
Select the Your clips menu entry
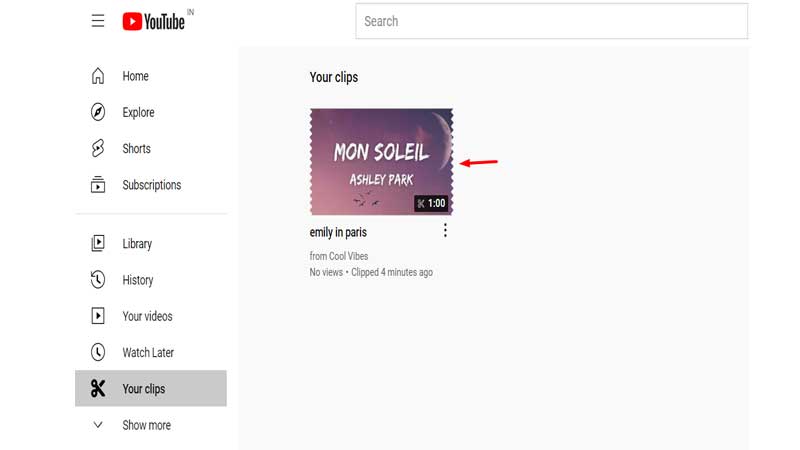[151, 388]
